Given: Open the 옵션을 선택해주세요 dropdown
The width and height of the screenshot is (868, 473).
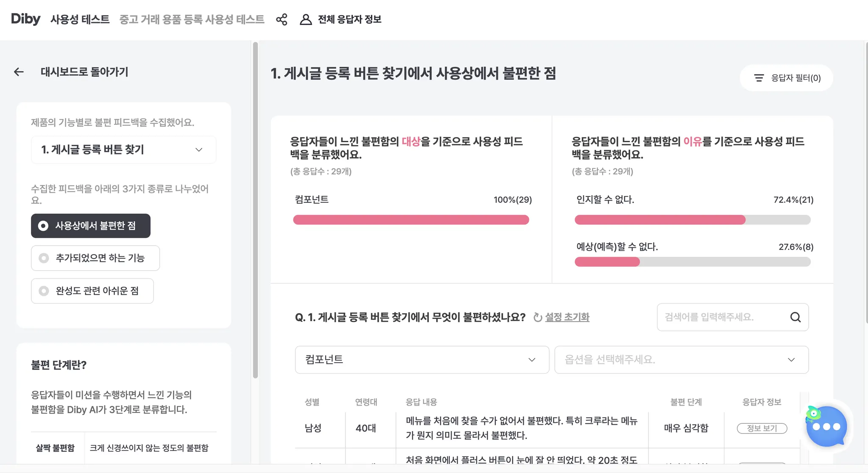Looking at the screenshot, I should pyautogui.click(x=681, y=360).
